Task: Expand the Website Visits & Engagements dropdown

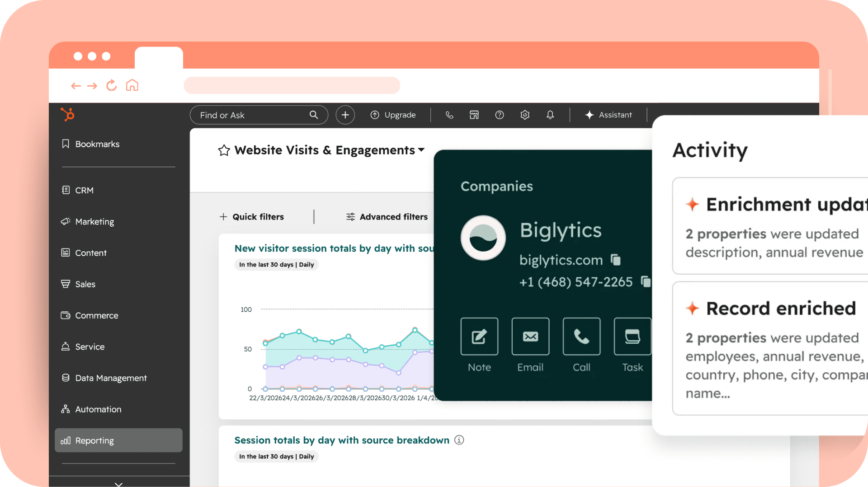Action: point(421,150)
